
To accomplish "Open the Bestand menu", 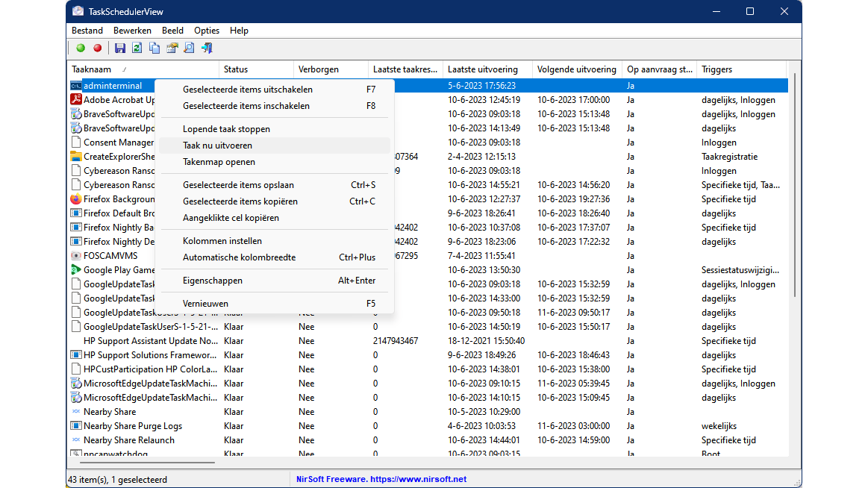I will click(87, 31).
